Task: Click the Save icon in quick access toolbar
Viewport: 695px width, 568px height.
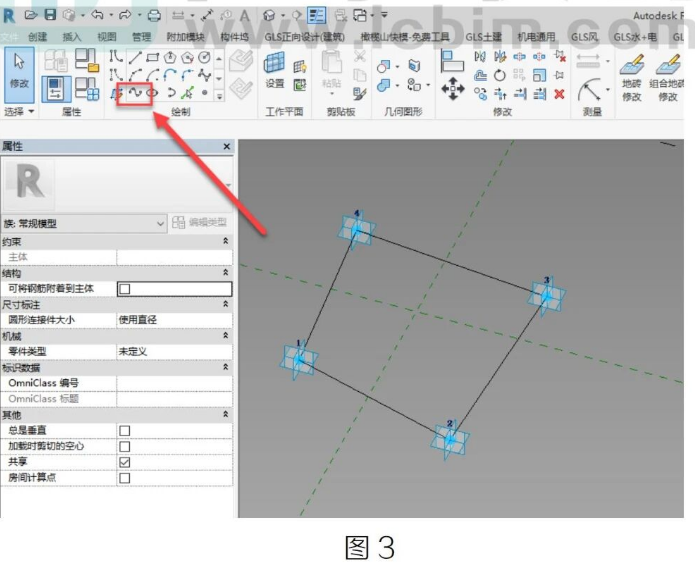Action: pos(50,15)
